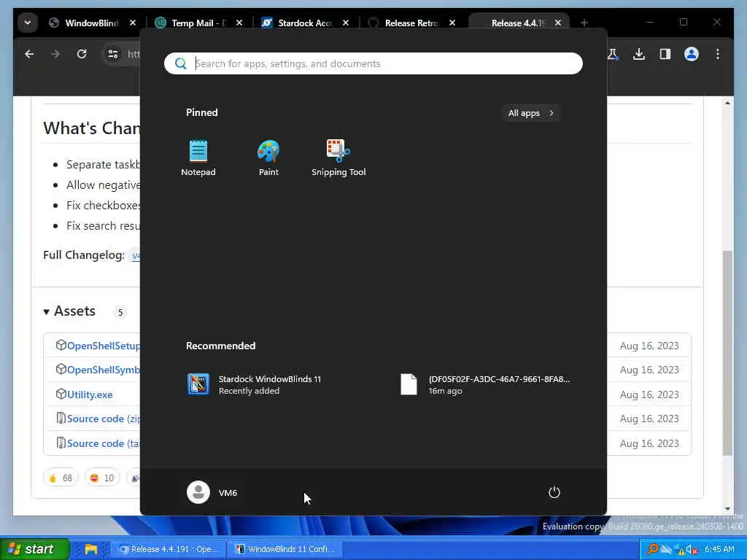Click the scrollbar down arrow
The image size is (747, 560).
pos(727,509)
